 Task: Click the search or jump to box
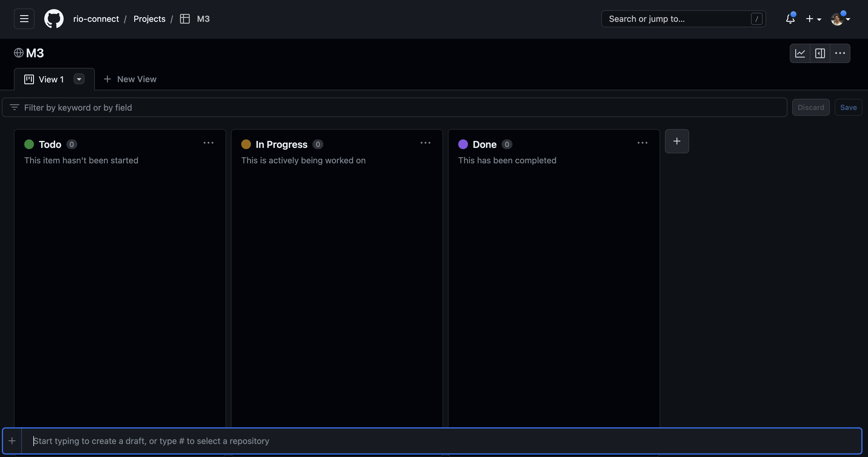(683, 19)
